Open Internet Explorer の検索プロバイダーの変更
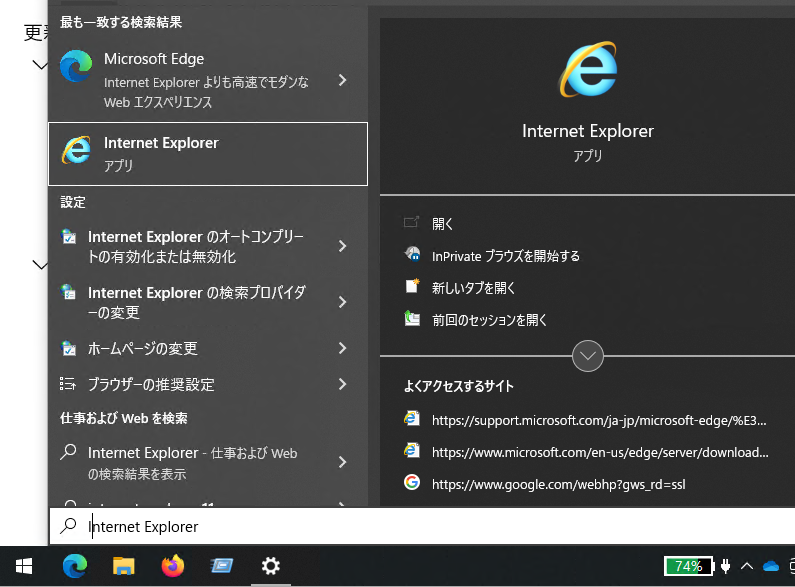Image resolution: width=795 pixels, height=587 pixels. click(197, 302)
